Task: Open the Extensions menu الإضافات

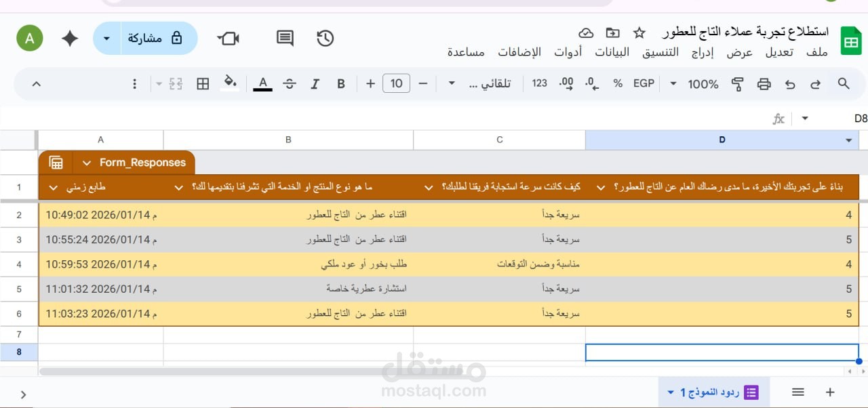Action: coord(519,52)
